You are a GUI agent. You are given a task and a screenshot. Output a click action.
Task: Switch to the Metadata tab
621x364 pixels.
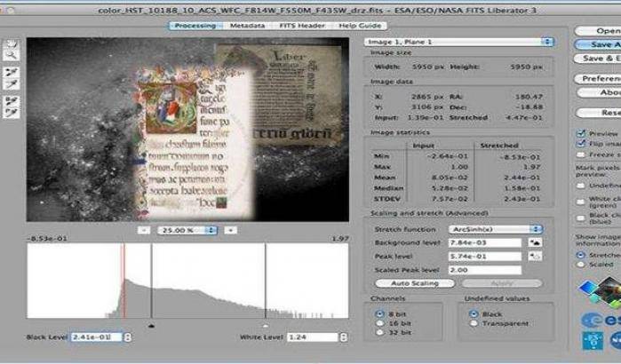247,26
